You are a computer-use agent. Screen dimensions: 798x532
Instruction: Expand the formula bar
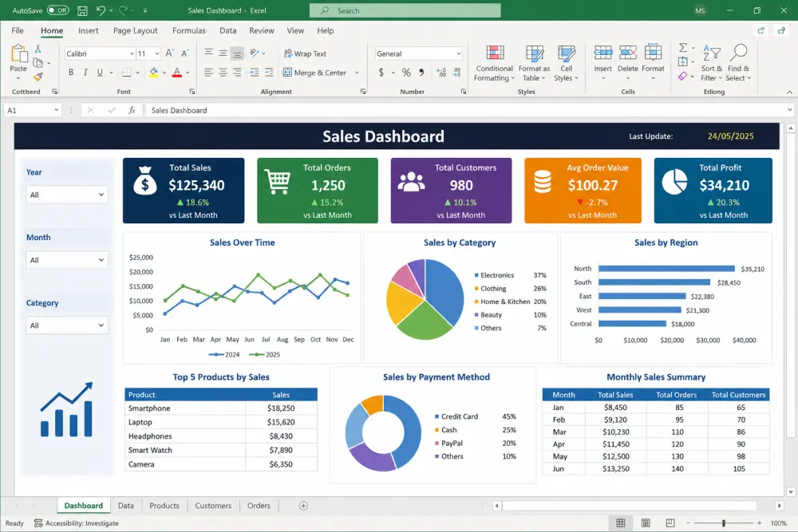click(x=789, y=110)
